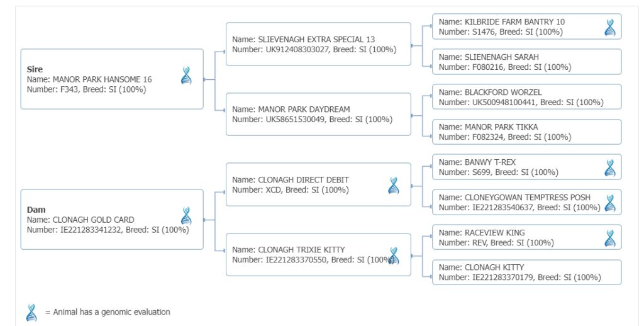
Task: Open the SLIENENAGH SARAH ancestor box
Action: click(x=526, y=62)
